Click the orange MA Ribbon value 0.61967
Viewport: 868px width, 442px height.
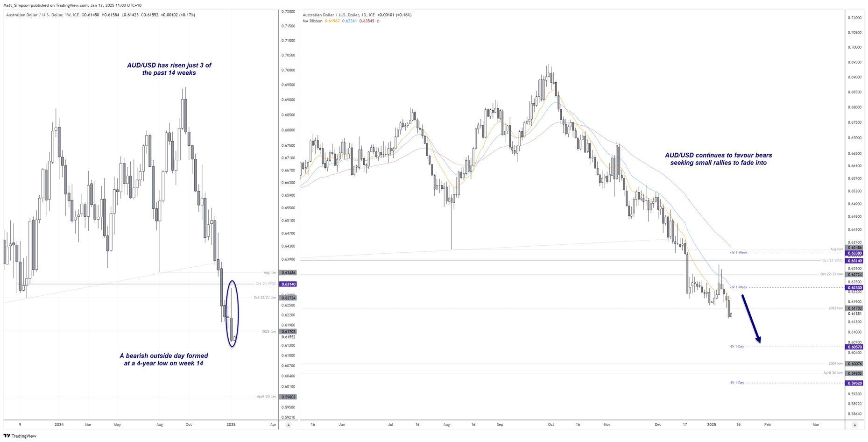(332, 21)
